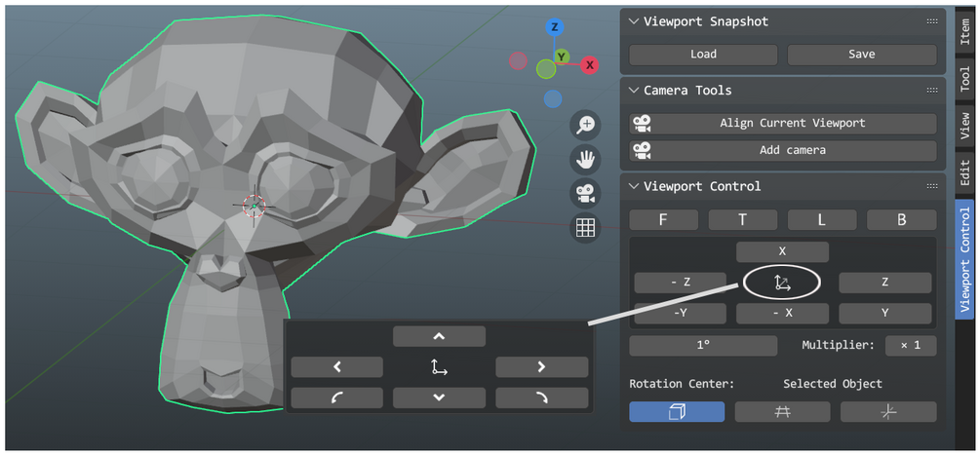
Task: Switch to front view with F button
Action: pyautogui.click(x=664, y=219)
